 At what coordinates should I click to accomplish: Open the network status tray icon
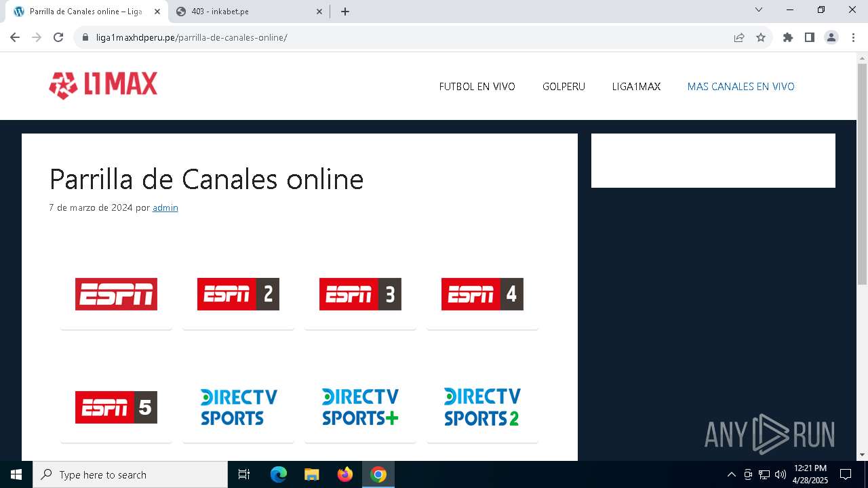[764, 474]
